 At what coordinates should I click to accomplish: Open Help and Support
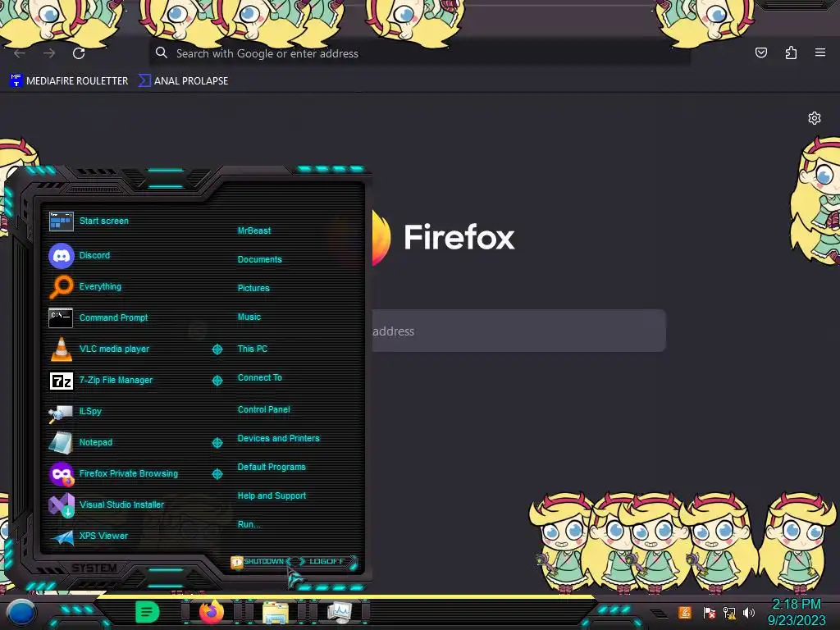[x=272, y=496]
